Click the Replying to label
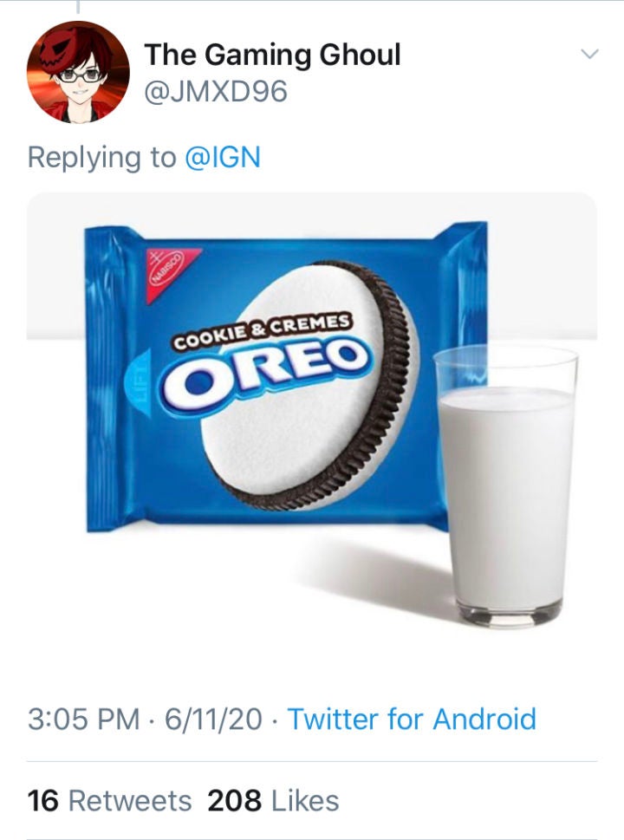The height and width of the screenshot is (840, 624). point(101,157)
